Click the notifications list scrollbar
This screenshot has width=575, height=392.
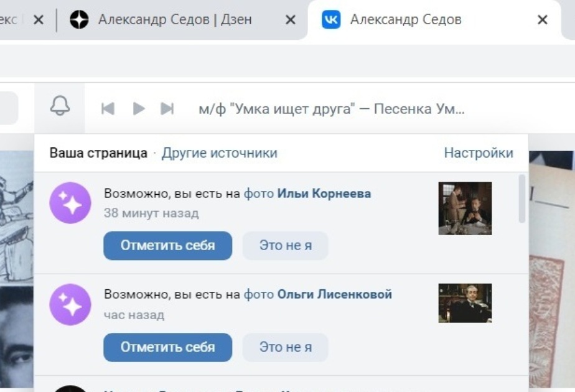(x=522, y=198)
